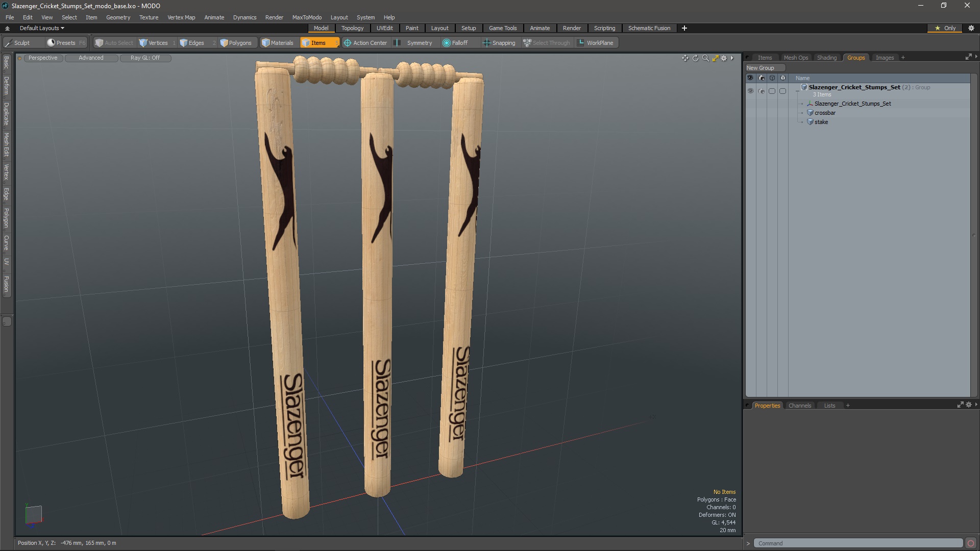Select the Slazenger_Cricket_Stumps_Set locator item
The image size is (980, 551).
click(x=852, y=104)
